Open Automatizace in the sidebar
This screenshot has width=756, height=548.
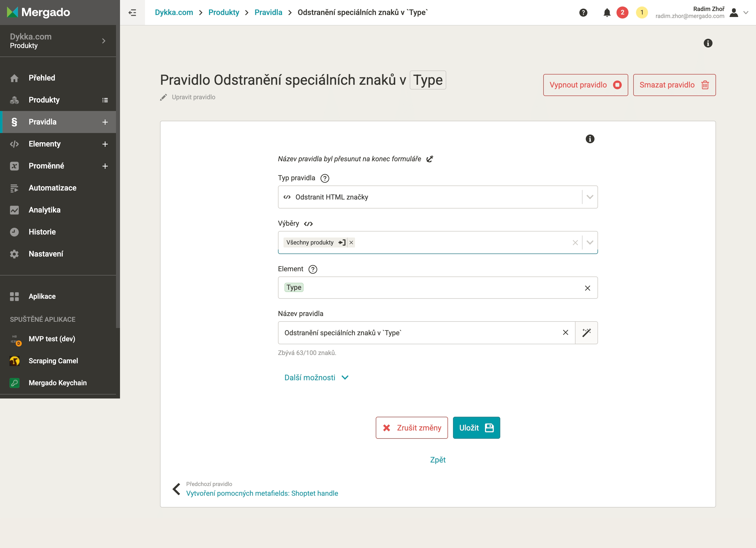(x=52, y=188)
